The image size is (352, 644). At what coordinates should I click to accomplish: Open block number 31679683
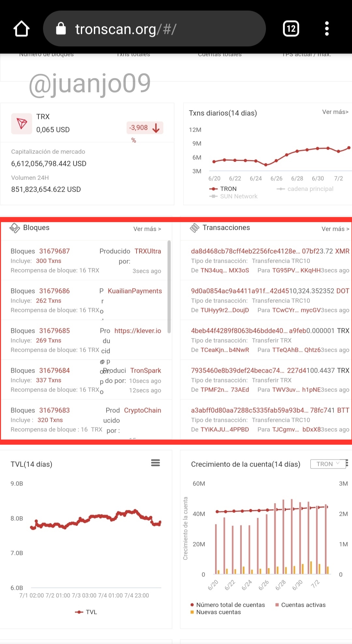[54, 410]
